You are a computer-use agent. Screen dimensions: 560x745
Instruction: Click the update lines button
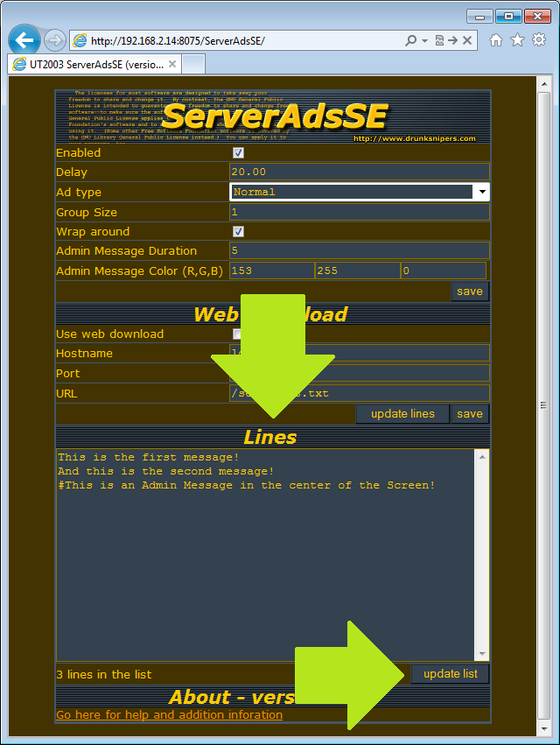tap(402, 413)
